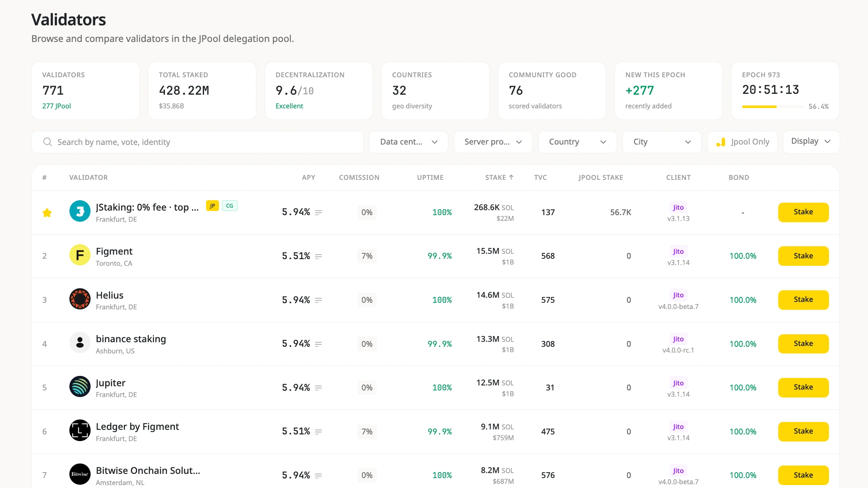Click the Jito client badge for Jupiter
868x488 pixels.
click(x=678, y=383)
